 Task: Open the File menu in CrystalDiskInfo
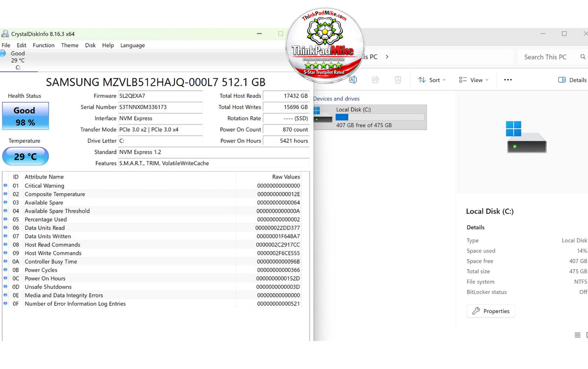coord(6,45)
